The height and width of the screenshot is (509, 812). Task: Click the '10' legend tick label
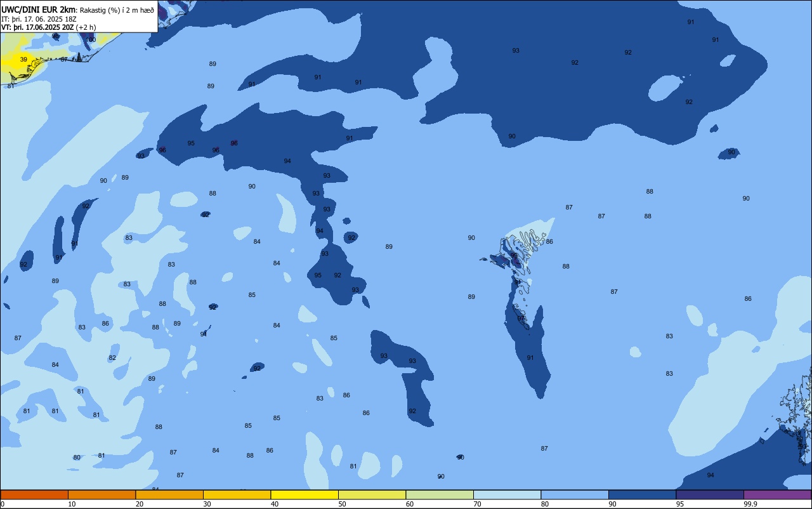[72, 504]
